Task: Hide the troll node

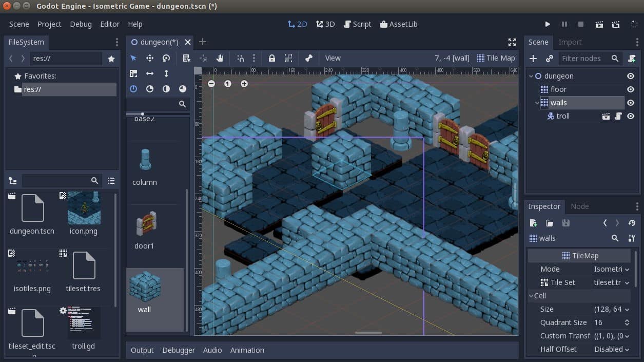Action: [x=631, y=116]
